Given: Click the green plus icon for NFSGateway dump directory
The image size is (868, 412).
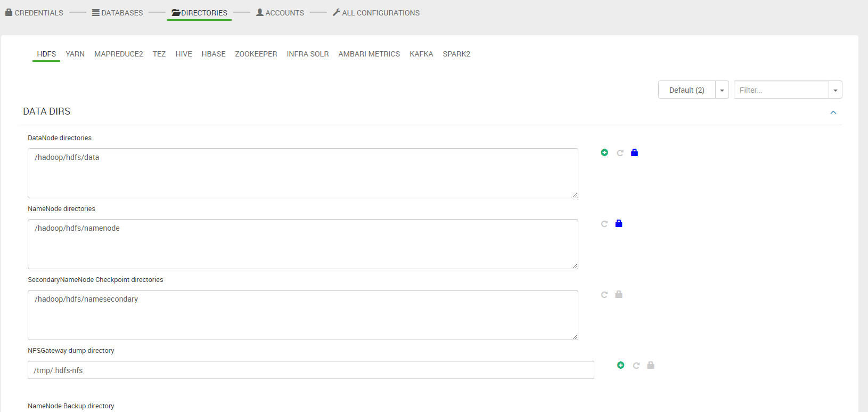Looking at the screenshot, I should pos(620,365).
